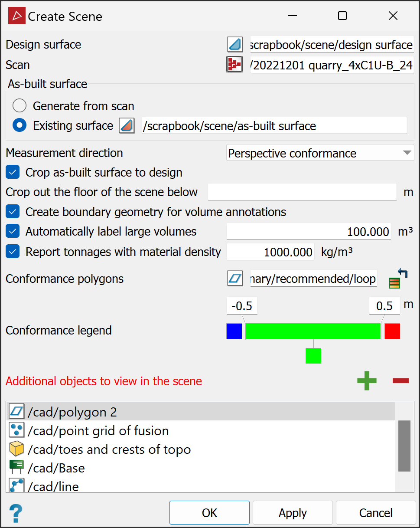Screen dimensions: 420x528
Task: Click the Existing surface picker icon
Action: pyautogui.click(x=127, y=126)
